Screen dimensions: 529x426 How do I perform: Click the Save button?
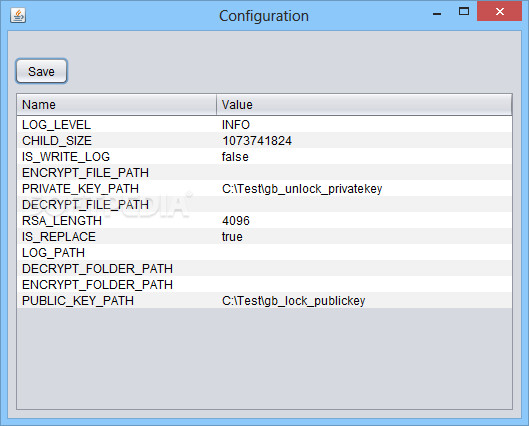coord(41,71)
